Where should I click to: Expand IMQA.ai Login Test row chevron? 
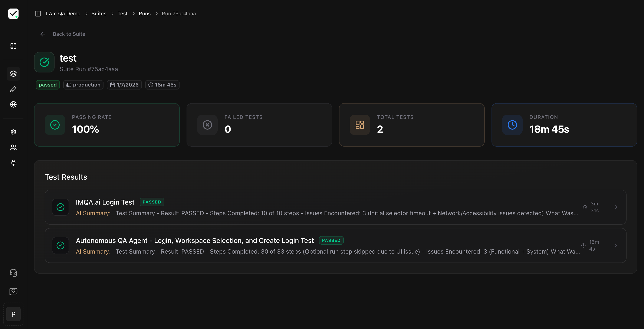[x=616, y=207]
